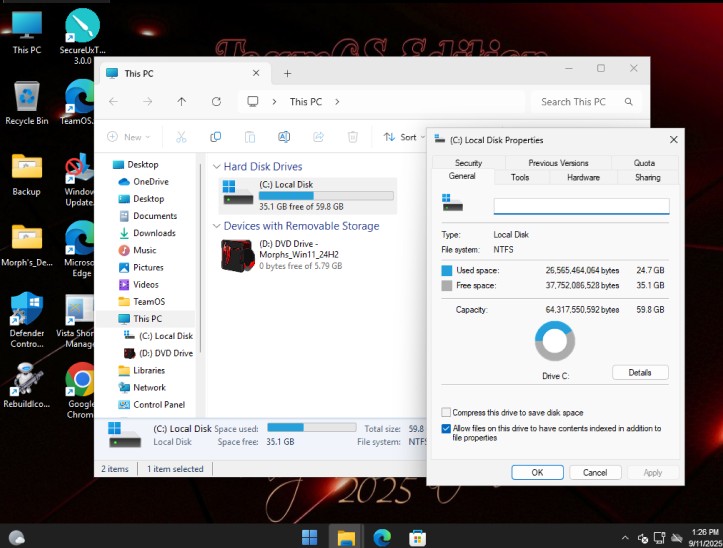The height and width of the screenshot is (548, 723).
Task: Click the Share icon in Explorer toolbar
Action: [x=318, y=137]
